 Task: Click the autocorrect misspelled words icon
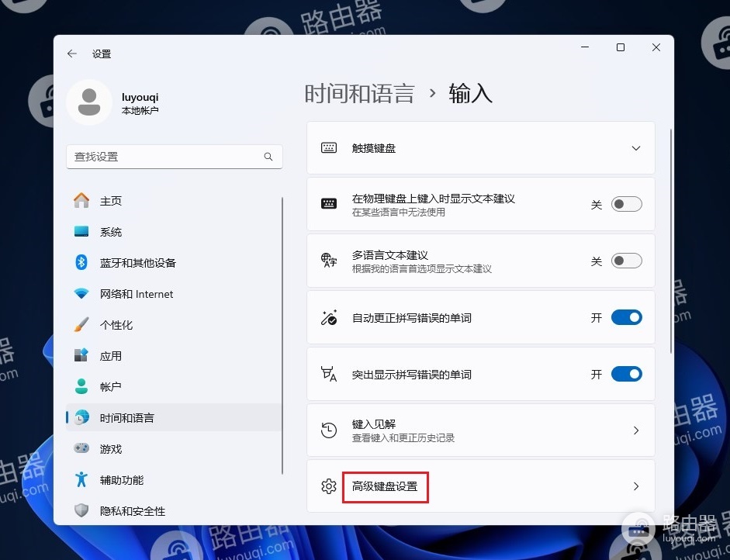click(x=329, y=318)
